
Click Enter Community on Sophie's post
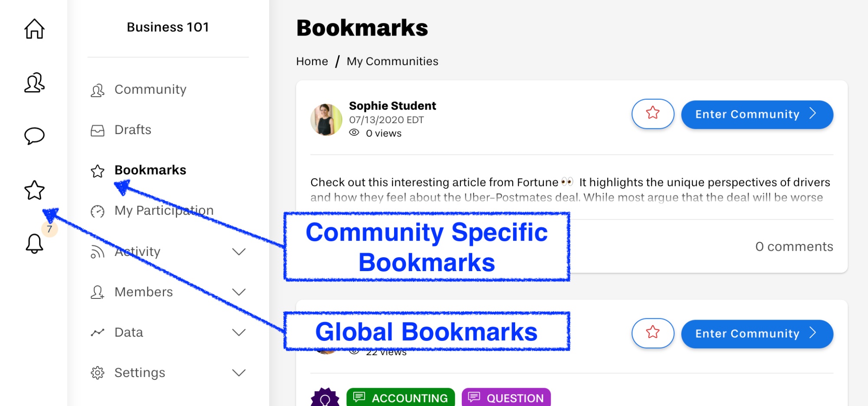757,115
